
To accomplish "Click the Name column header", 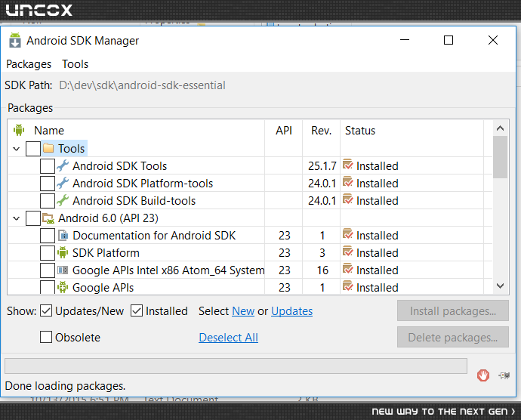I will (x=49, y=131).
